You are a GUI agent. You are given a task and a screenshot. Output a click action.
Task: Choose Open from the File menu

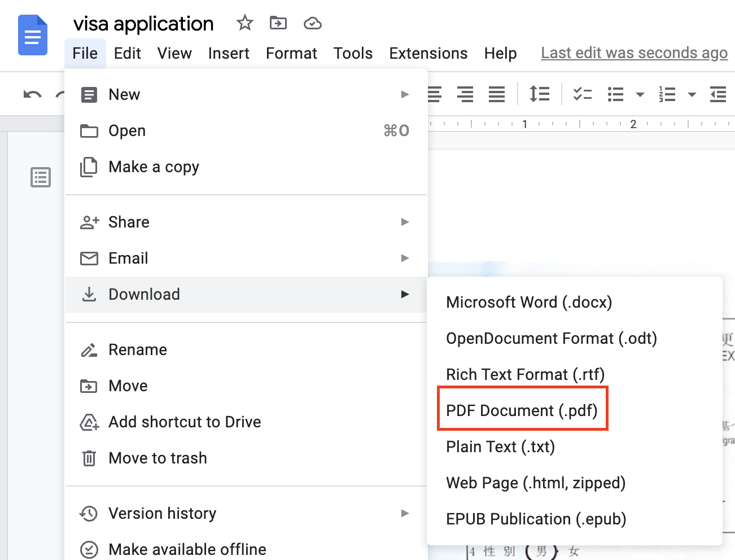click(x=246, y=130)
